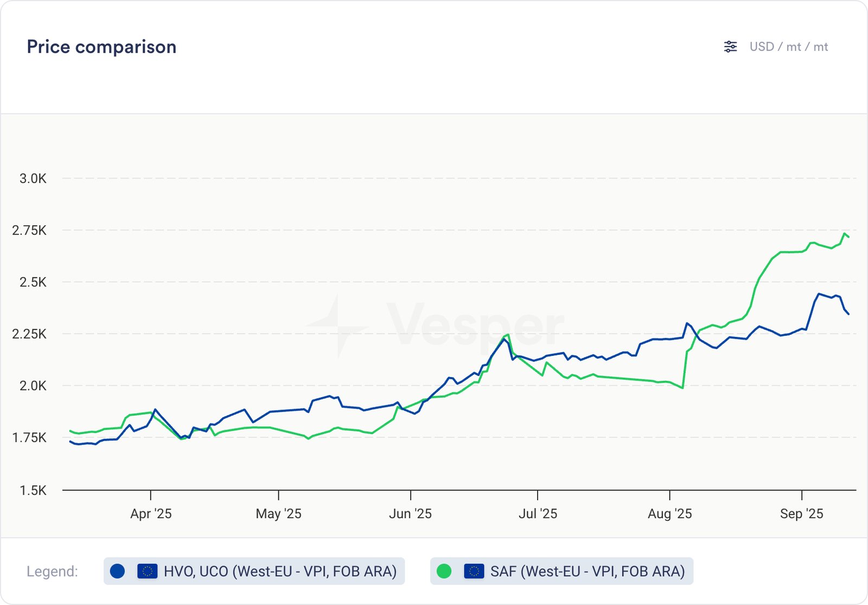Click the USD / mt / mt unit selector
Screen dimensions: 868x605
point(788,47)
